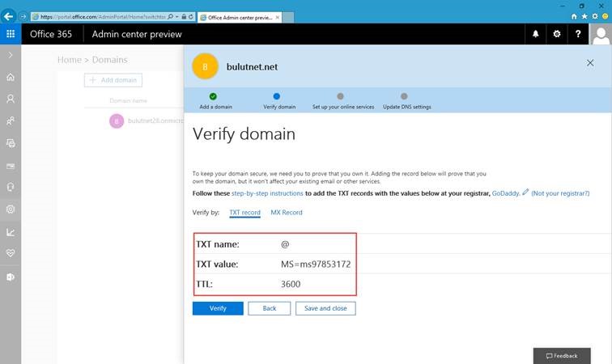Open the Home icon in sidebar

click(11, 77)
